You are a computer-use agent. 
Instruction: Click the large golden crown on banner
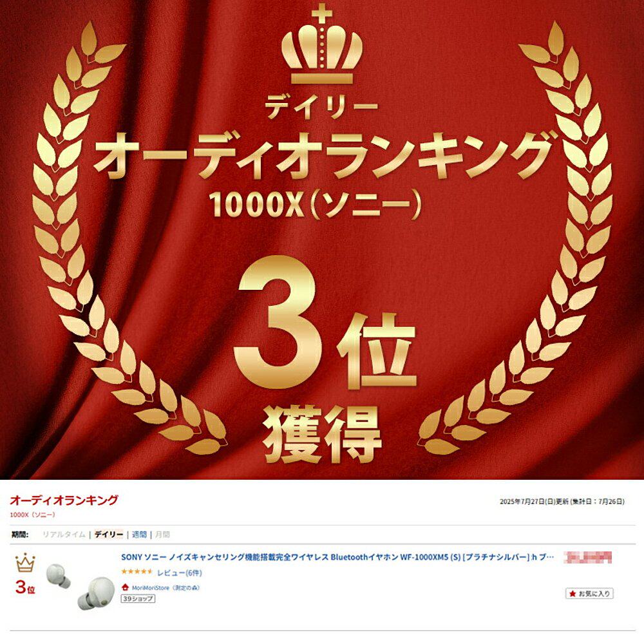[x=322, y=45]
